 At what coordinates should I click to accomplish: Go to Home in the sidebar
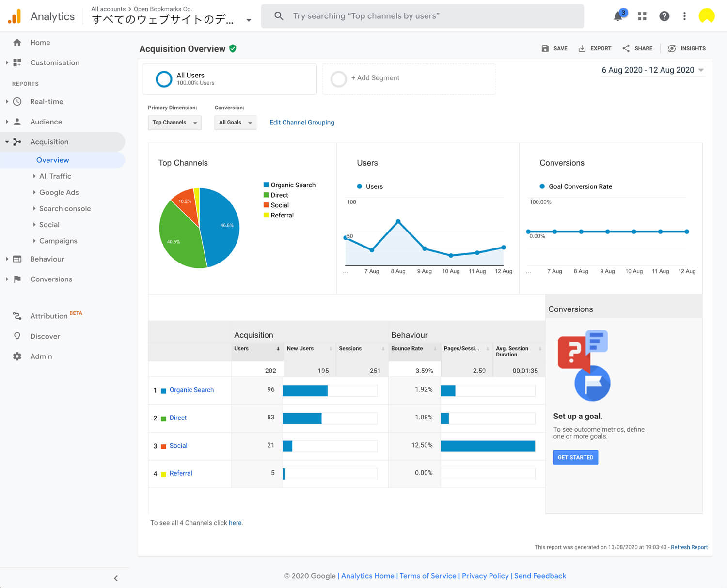point(40,43)
